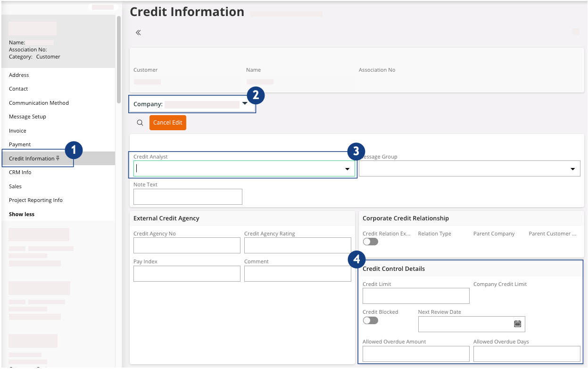Enable the Credit Relation Exists toggle
This screenshot has height=369, width=588.
point(371,242)
